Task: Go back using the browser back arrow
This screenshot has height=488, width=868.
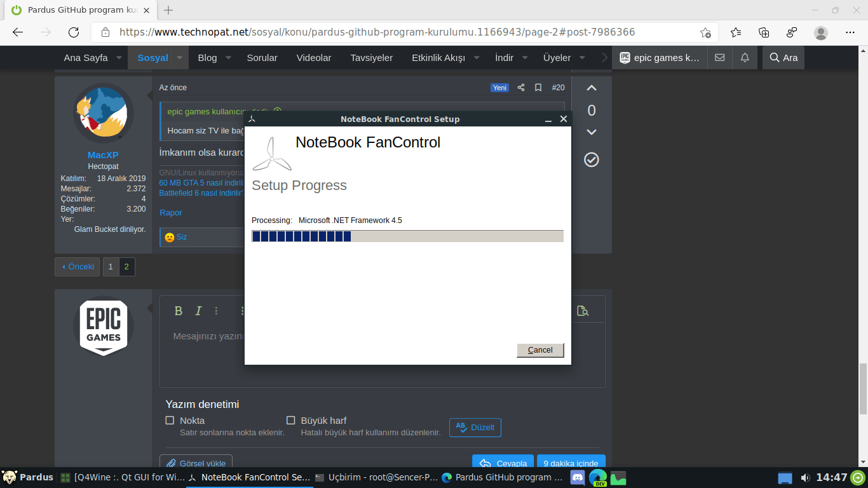Action: coord(18,32)
